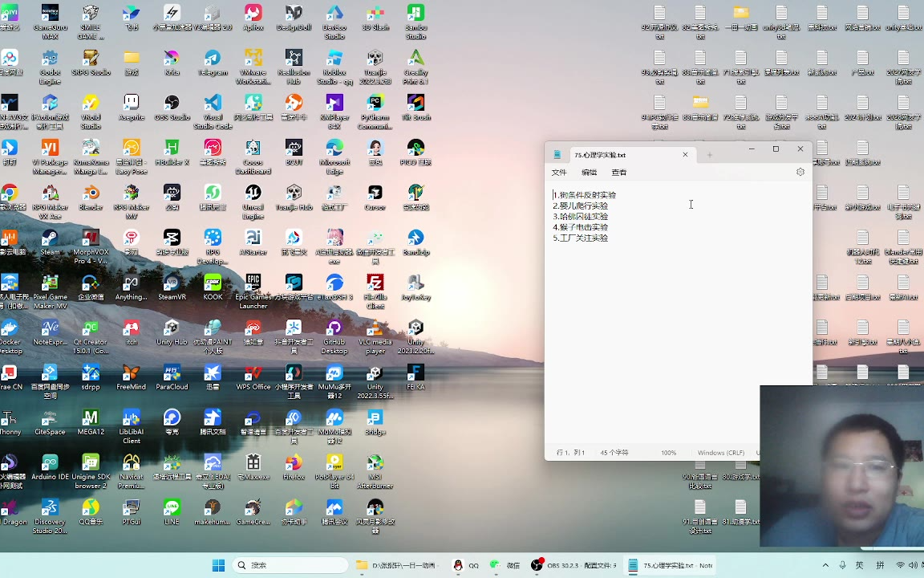Select the VRoid Studio desktop icon
The image size is (924, 578).
[x=91, y=112]
